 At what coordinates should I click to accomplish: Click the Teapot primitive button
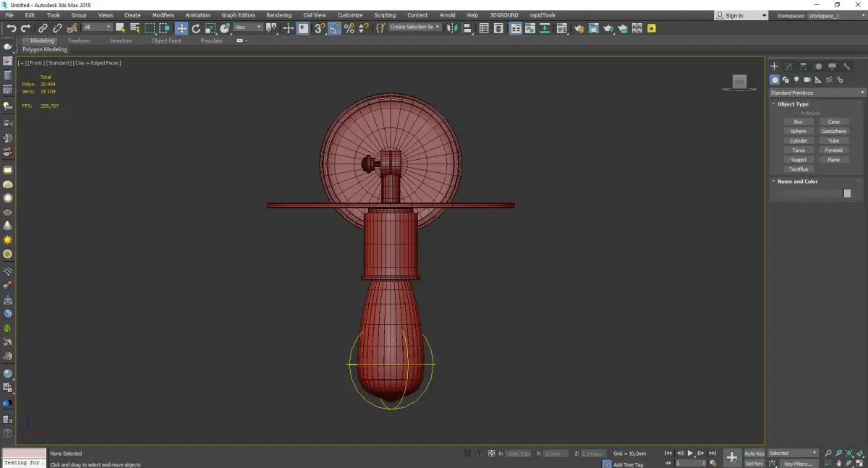(x=799, y=160)
